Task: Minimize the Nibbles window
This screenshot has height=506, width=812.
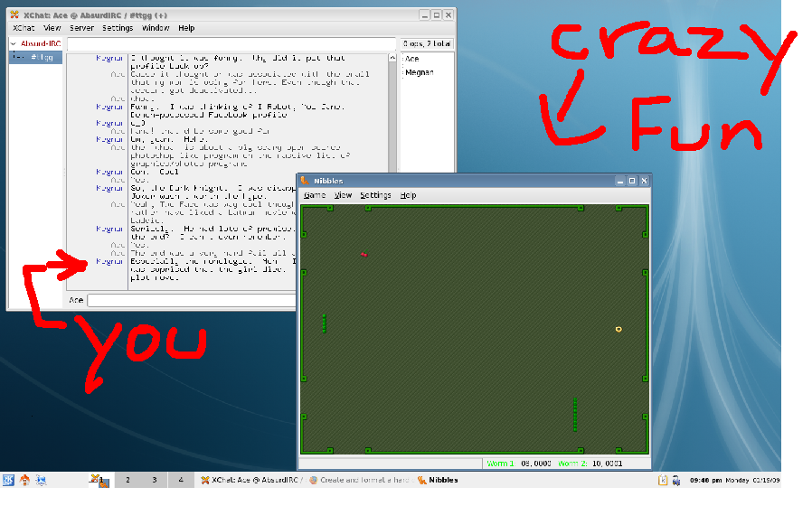Action: pyautogui.click(x=620, y=181)
